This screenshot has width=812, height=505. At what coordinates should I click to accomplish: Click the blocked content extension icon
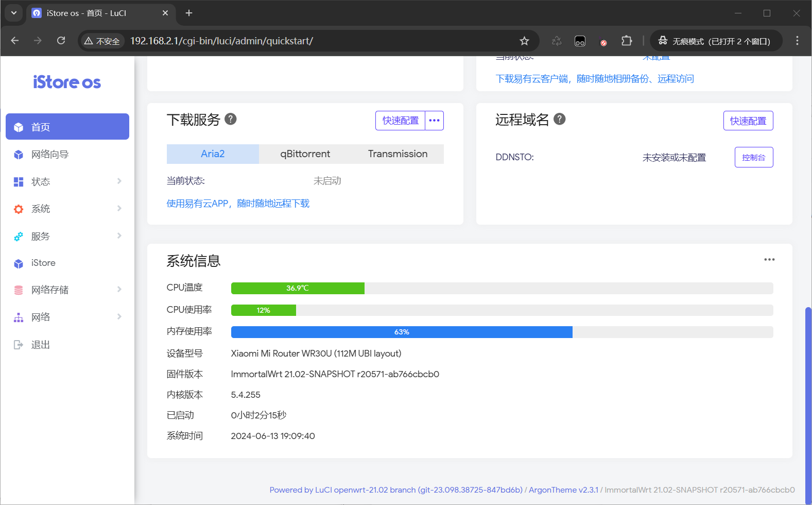pyautogui.click(x=603, y=42)
